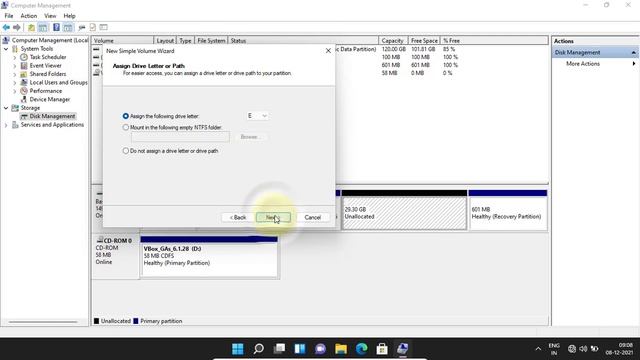
Task: Click the Free Space column header
Action: point(424,41)
